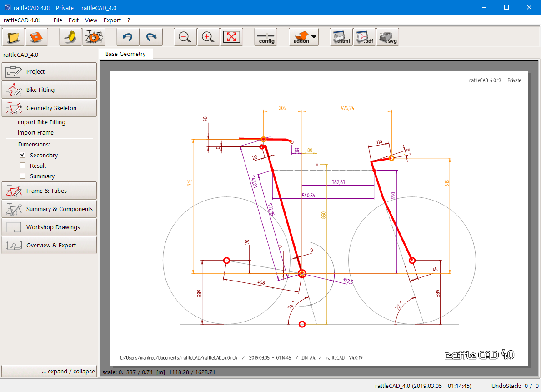This screenshot has height=392, width=541.
Task: Export drawing as html
Action: click(x=341, y=37)
